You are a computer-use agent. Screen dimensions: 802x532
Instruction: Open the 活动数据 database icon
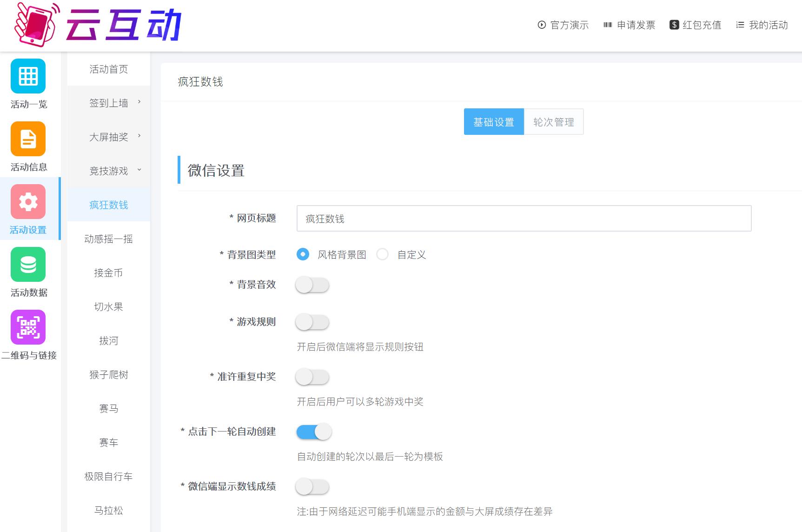coord(28,264)
